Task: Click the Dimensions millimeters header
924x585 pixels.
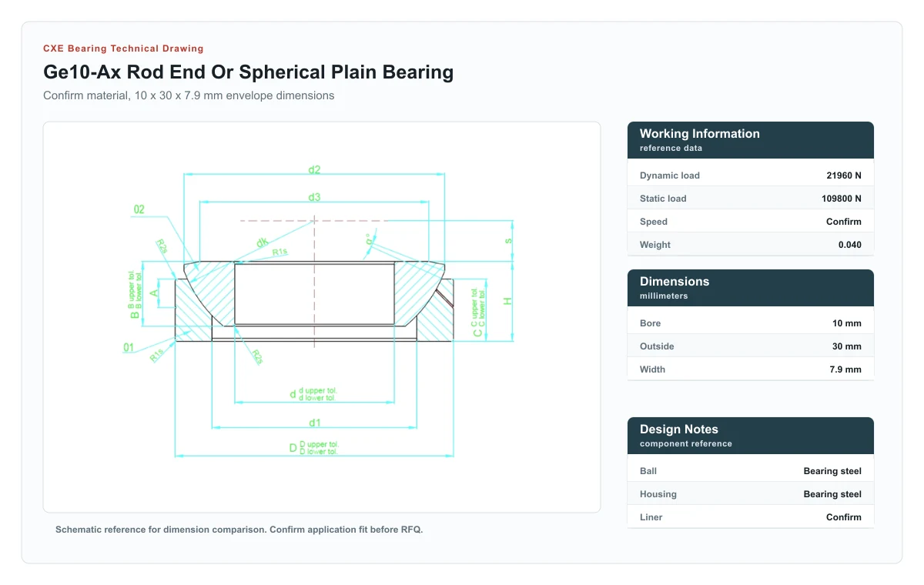Action: click(x=751, y=288)
